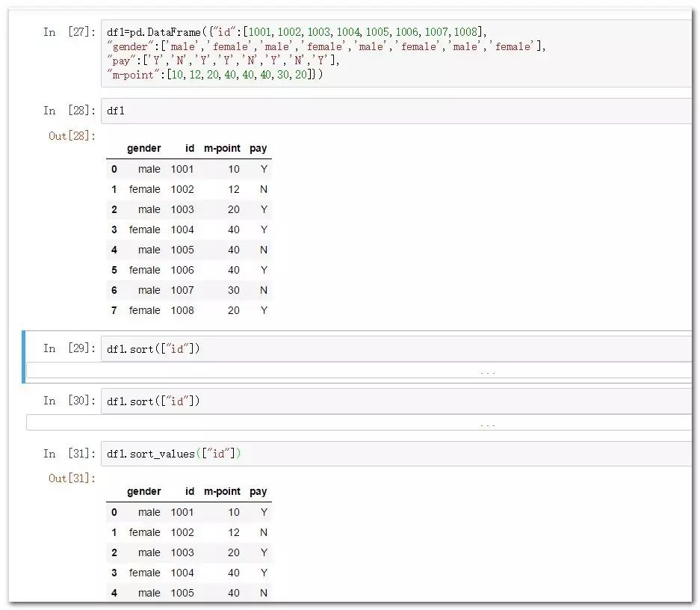Click the In [30] prompt label
This screenshot has width=700, height=610.
tap(69, 401)
